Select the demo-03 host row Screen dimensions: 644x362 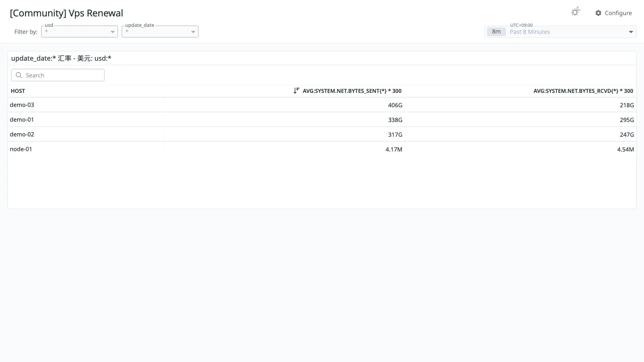point(322,105)
